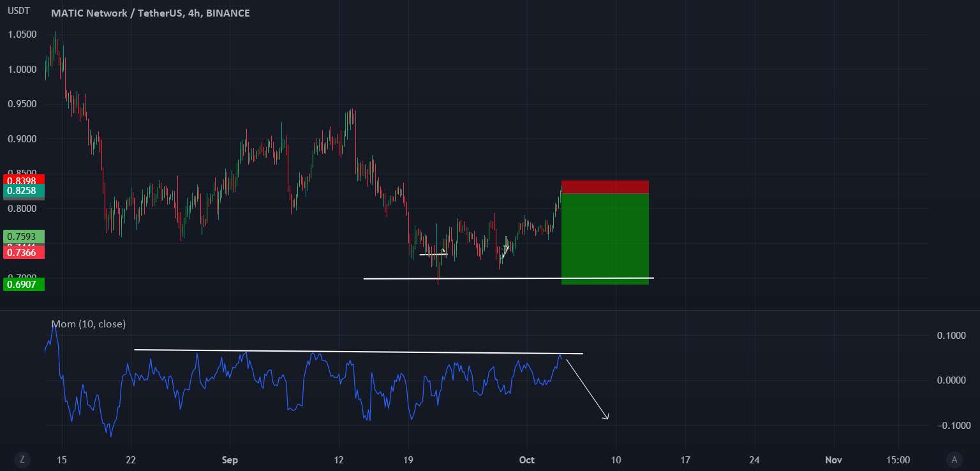Click the USDT currency label
Image resolution: width=980 pixels, height=471 pixels.
point(19,11)
